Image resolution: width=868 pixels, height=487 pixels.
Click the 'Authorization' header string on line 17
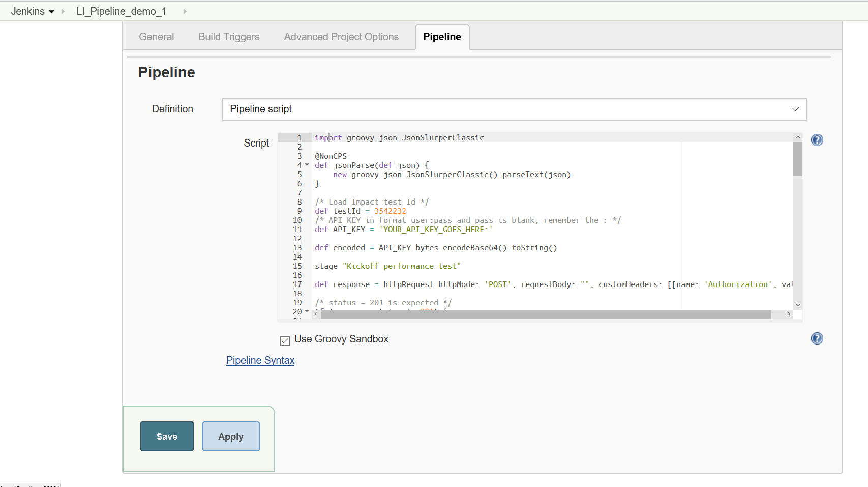coord(737,284)
